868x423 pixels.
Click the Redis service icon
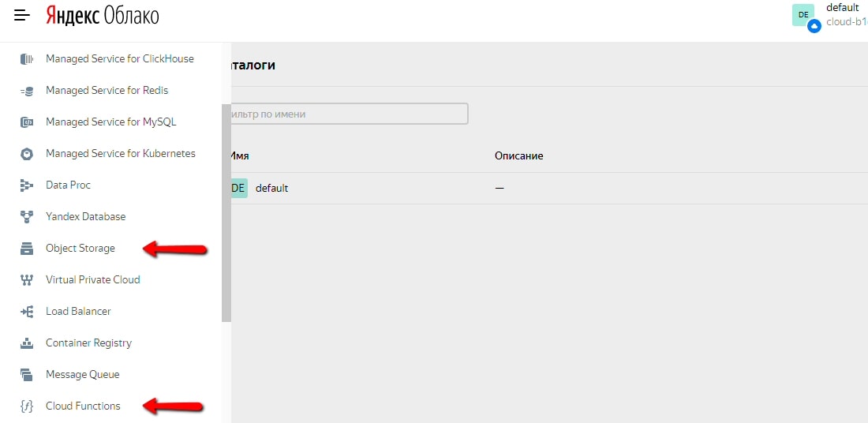[27, 90]
